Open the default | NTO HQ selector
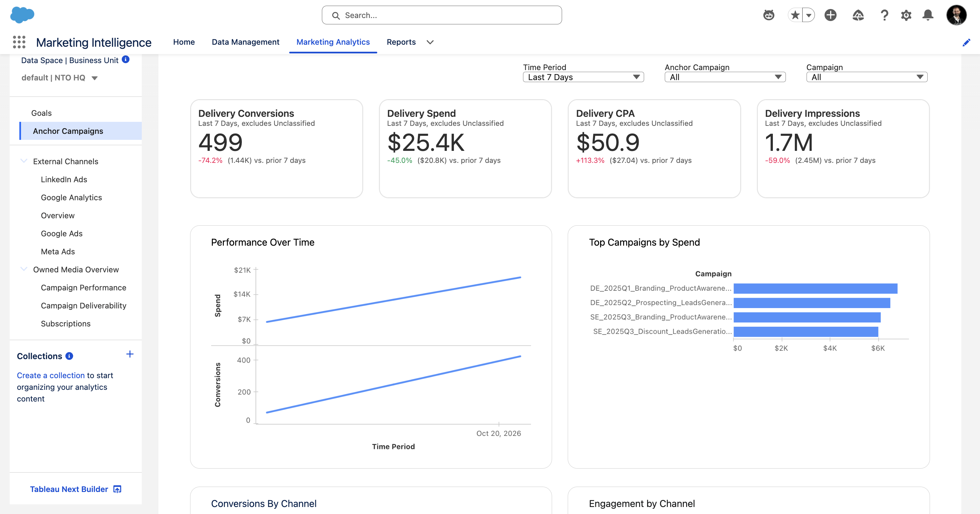 [x=60, y=78]
